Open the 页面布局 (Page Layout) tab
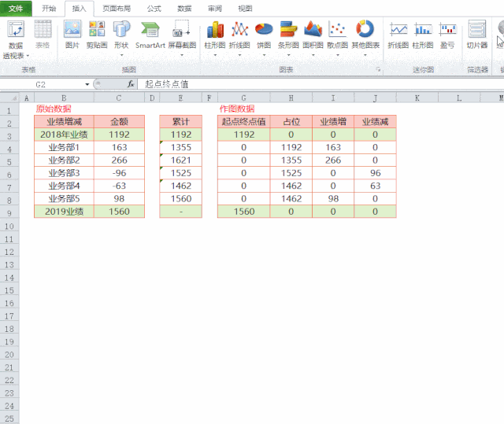This screenshot has width=504, height=424. click(x=117, y=8)
